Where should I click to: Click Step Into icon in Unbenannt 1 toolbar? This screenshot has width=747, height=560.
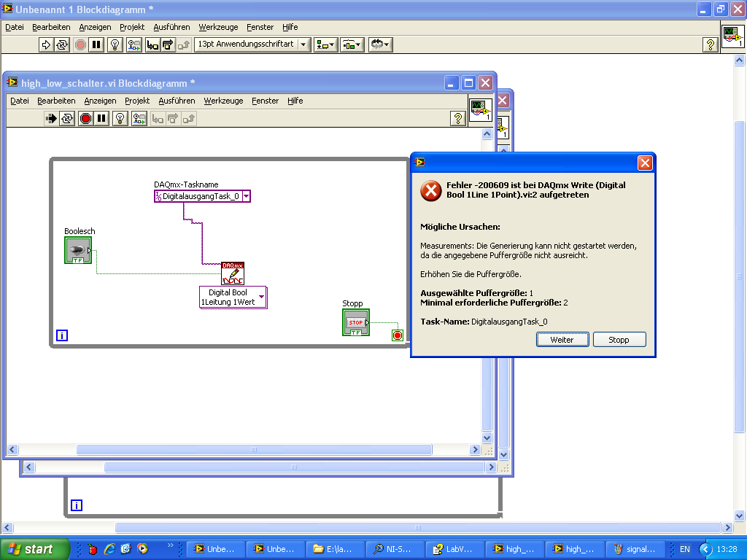[152, 44]
